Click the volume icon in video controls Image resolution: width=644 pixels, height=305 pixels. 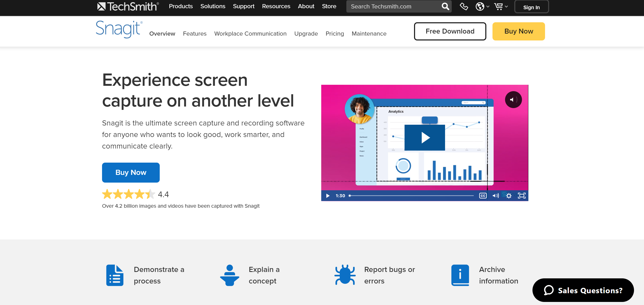point(496,196)
